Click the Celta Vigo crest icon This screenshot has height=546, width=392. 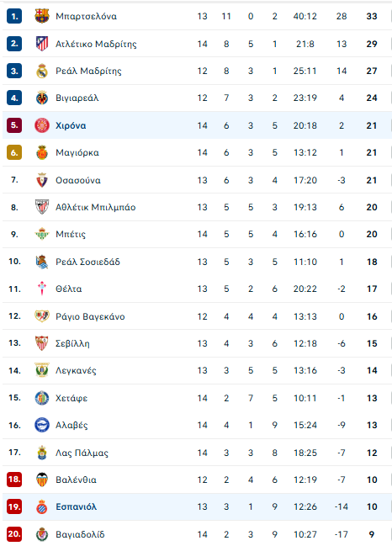(42, 289)
